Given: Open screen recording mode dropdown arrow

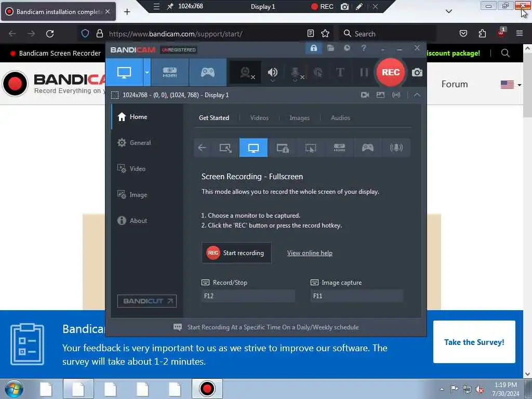Looking at the screenshot, I should pos(147,72).
